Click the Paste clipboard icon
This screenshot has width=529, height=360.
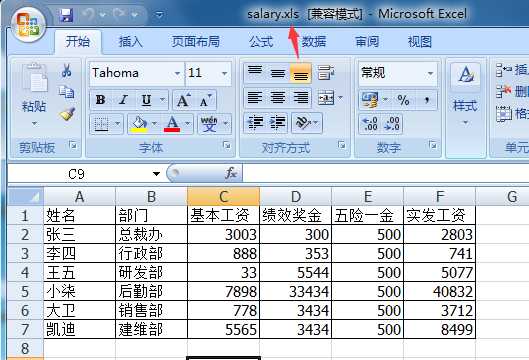35,78
